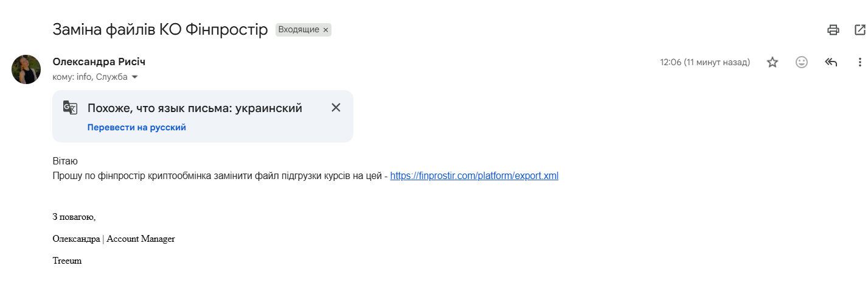Select sender name Олександра Рисіч
This screenshot has width=868, height=285.
99,62
